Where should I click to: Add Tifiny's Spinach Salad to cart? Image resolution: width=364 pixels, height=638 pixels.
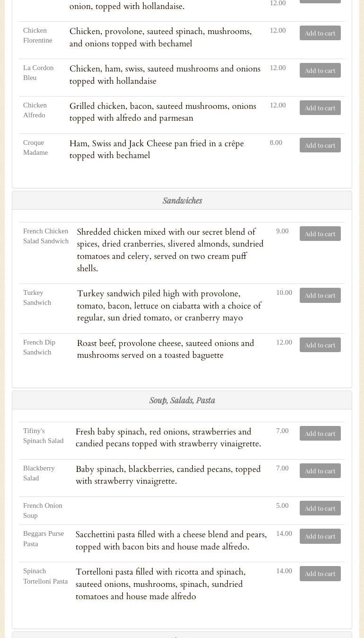click(x=320, y=434)
